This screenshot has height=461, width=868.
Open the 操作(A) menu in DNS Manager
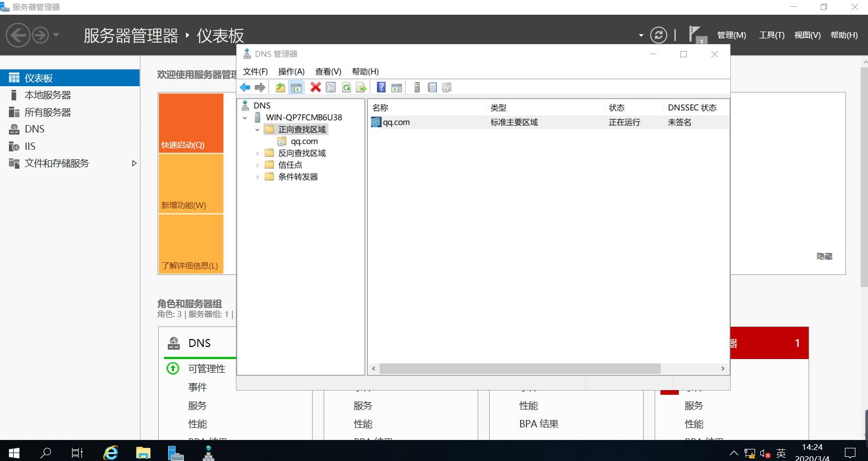pyautogui.click(x=291, y=71)
